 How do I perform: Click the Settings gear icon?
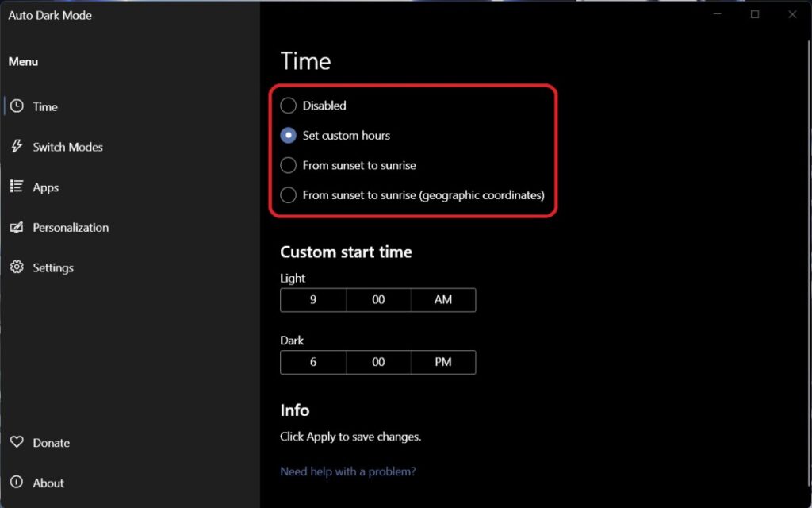click(x=17, y=267)
